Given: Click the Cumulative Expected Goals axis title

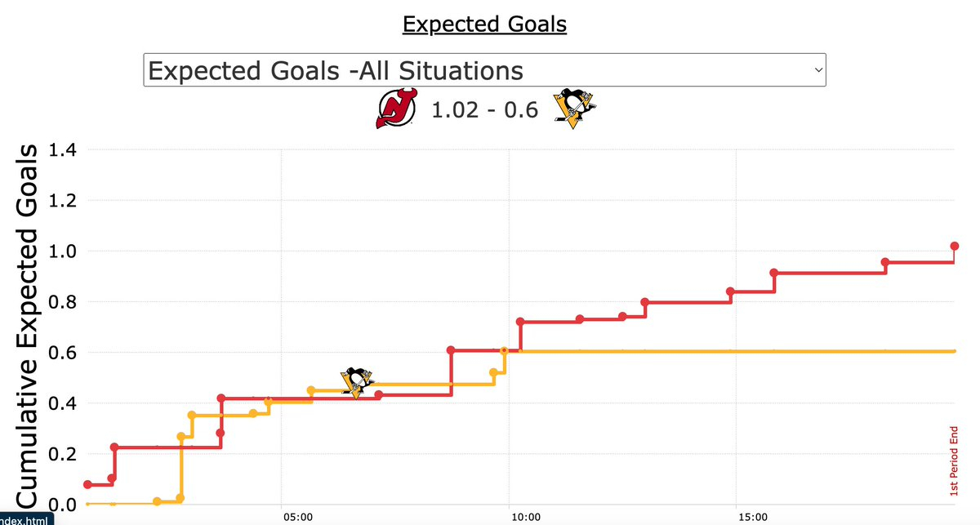Looking at the screenshot, I should tap(29, 327).
